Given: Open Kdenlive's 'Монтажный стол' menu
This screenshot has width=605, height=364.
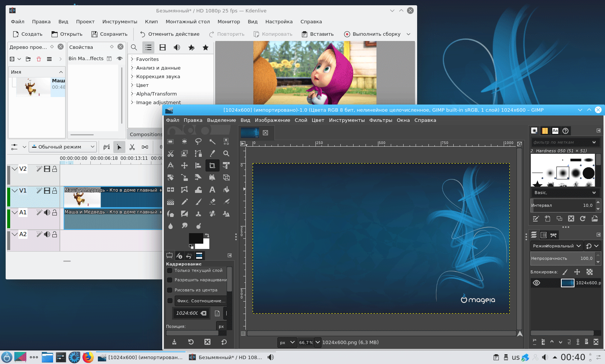Looking at the screenshot, I should pos(187,22).
